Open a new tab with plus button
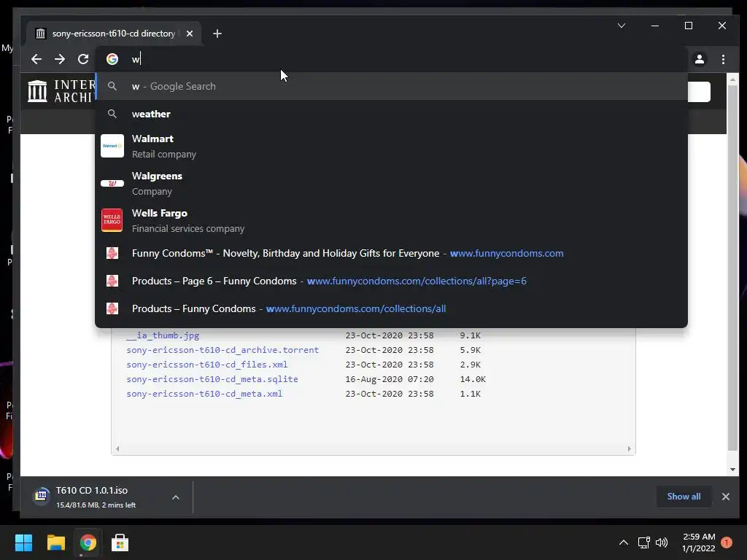The image size is (747, 560). 217,34
